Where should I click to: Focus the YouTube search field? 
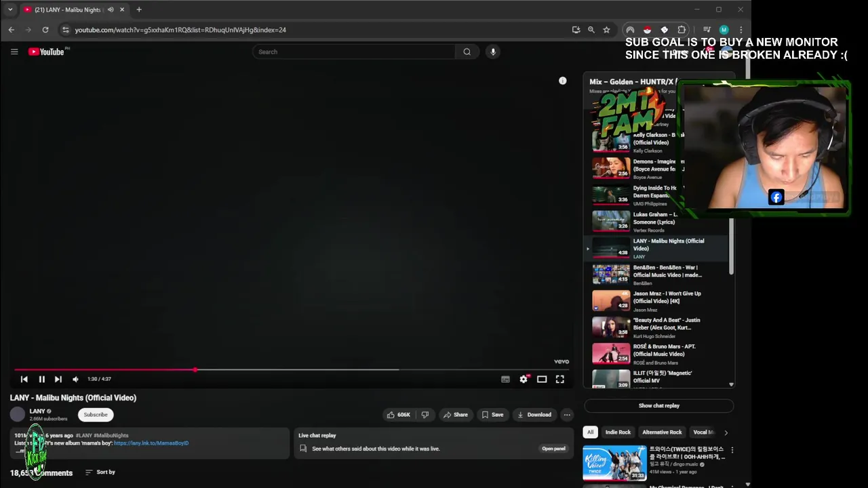click(x=353, y=52)
